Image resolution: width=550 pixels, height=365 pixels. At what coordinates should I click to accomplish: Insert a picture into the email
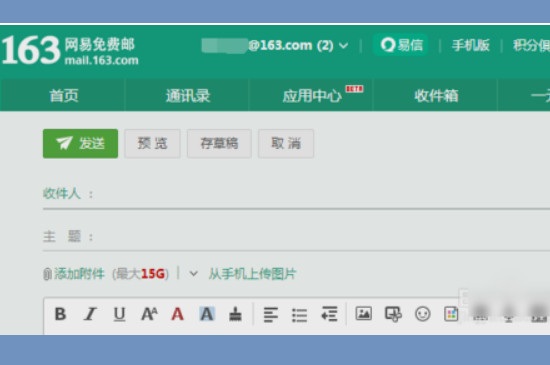click(x=364, y=313)
